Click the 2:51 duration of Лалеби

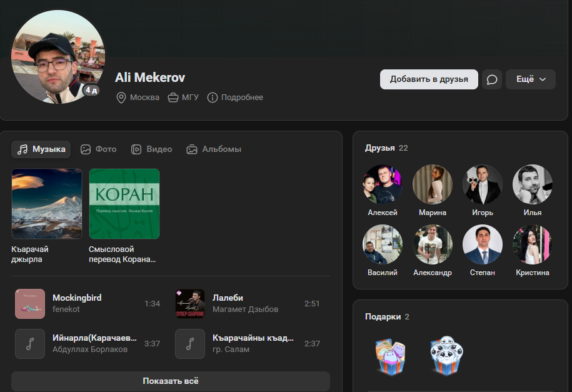(x=312, y=304)
